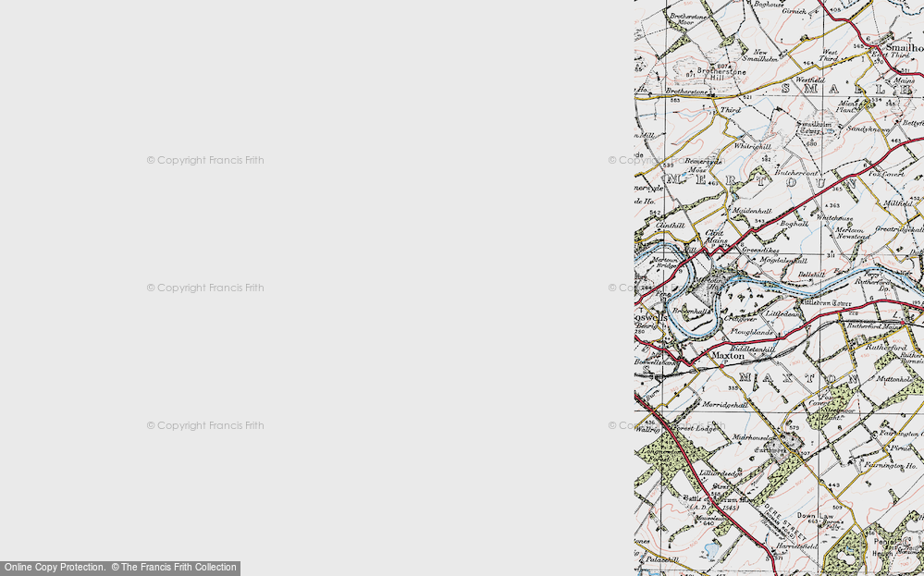Select the Brotherstone Hill label
The width and height of the screenshot is (924, 576).
[721, 75]
